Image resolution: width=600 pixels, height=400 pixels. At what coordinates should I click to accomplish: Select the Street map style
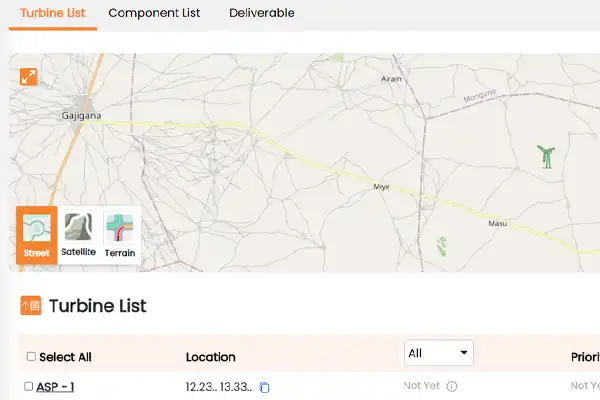[37, 235]
